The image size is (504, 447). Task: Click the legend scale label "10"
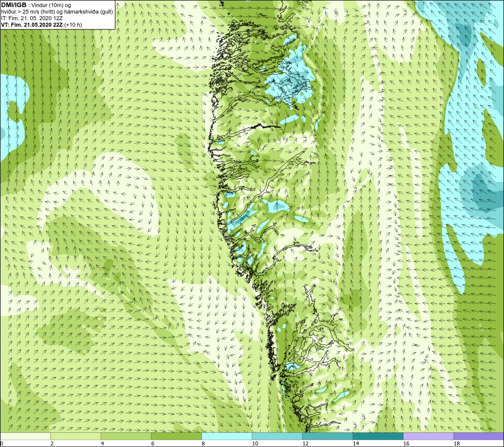coord(255,443)
